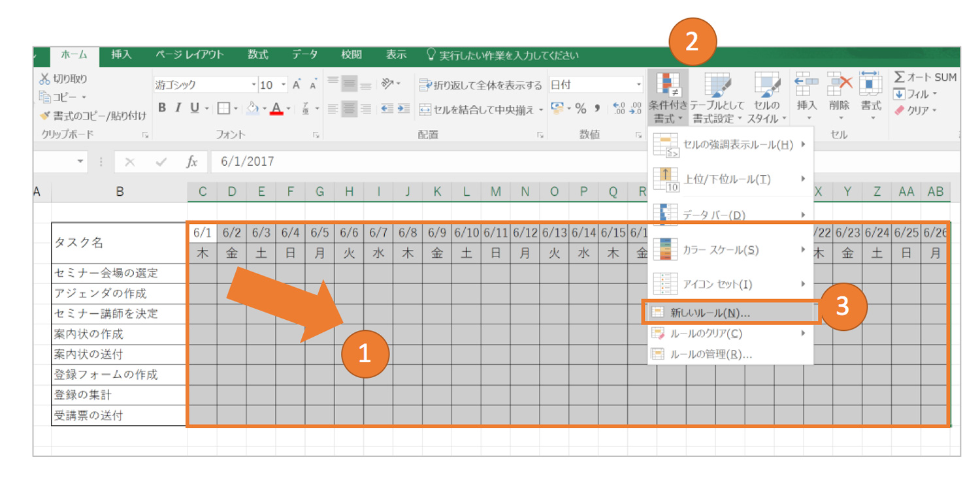Screen dimensions: 980x483
Task: Open Cell Styles (セルのスタイル) gallery
Action: point(767,97)
